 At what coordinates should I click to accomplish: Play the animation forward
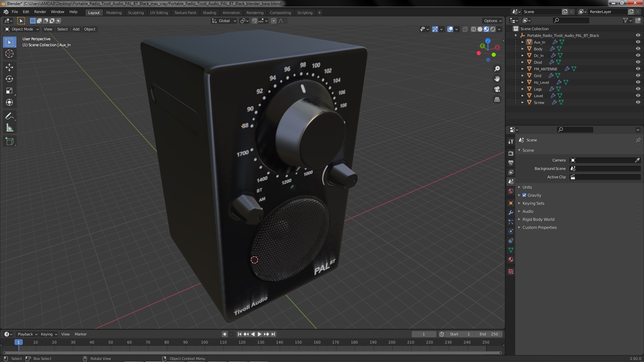click(260, 334)
